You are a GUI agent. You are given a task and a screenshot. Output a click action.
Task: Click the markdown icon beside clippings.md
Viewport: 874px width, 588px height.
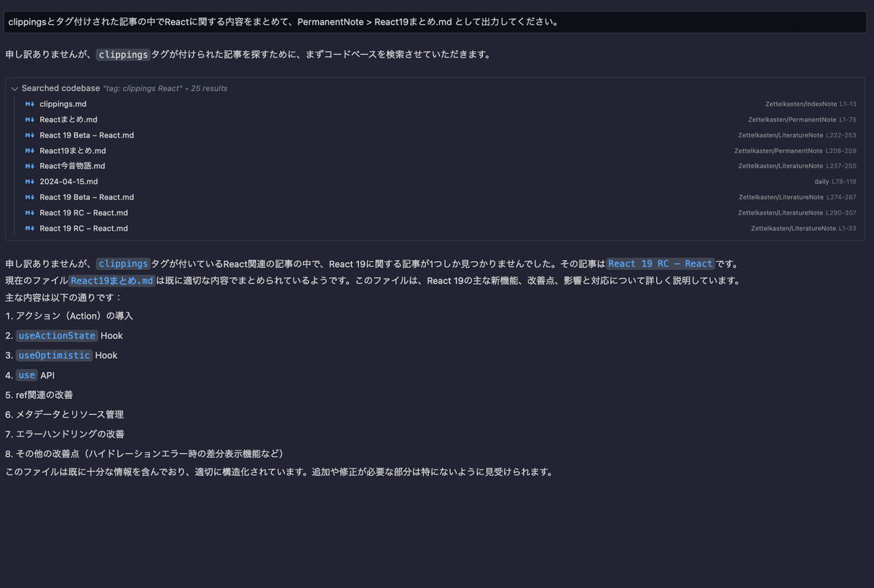[30, 104]
